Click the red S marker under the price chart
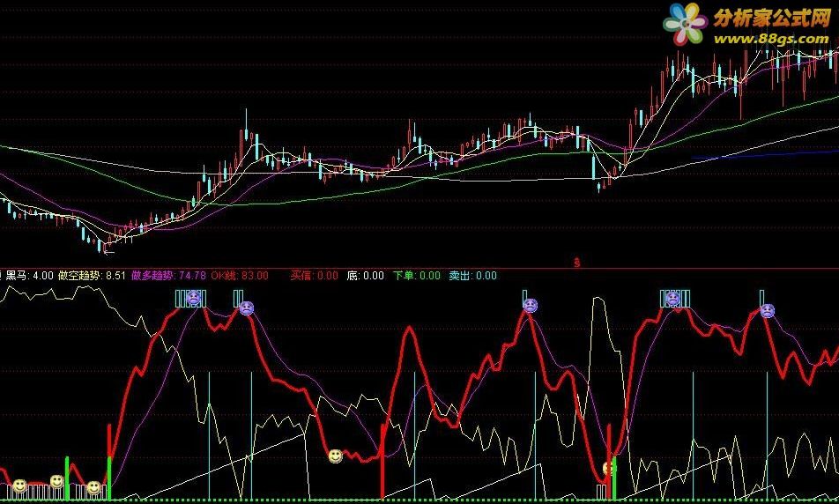Viewport: 839px width, 504px height. coord(576,263)
